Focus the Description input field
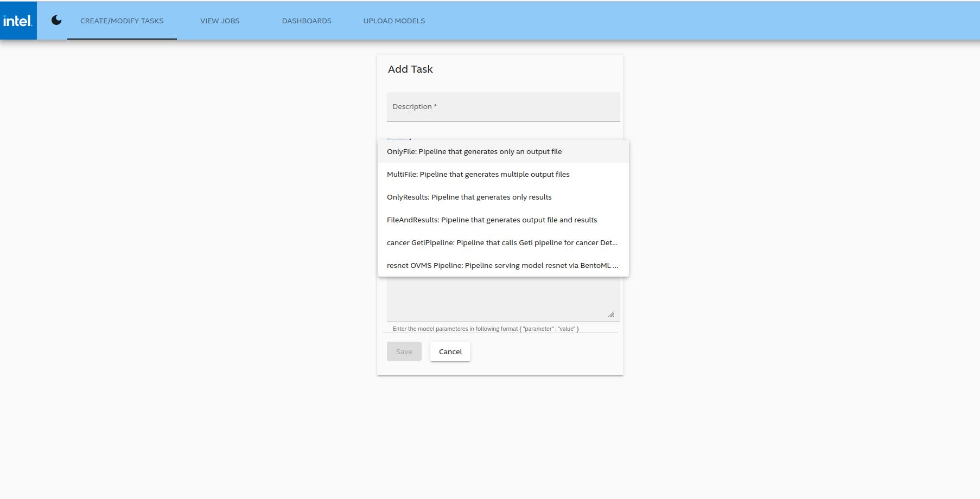This screenshot has width=980, height=499. coord(504,107)
